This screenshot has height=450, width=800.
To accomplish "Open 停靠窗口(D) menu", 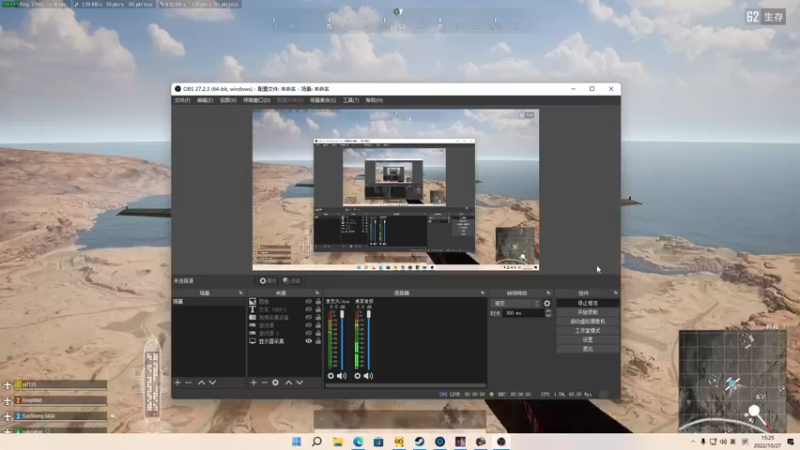I will (257, 101).
